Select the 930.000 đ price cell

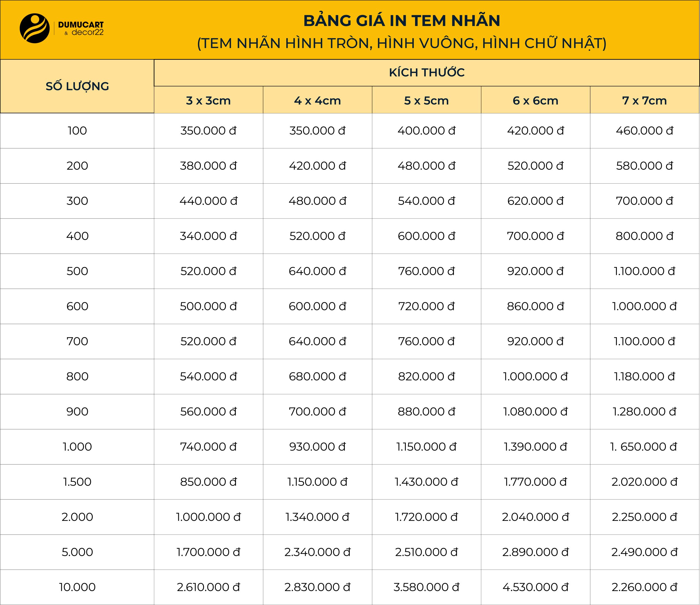tap(317, 447)
